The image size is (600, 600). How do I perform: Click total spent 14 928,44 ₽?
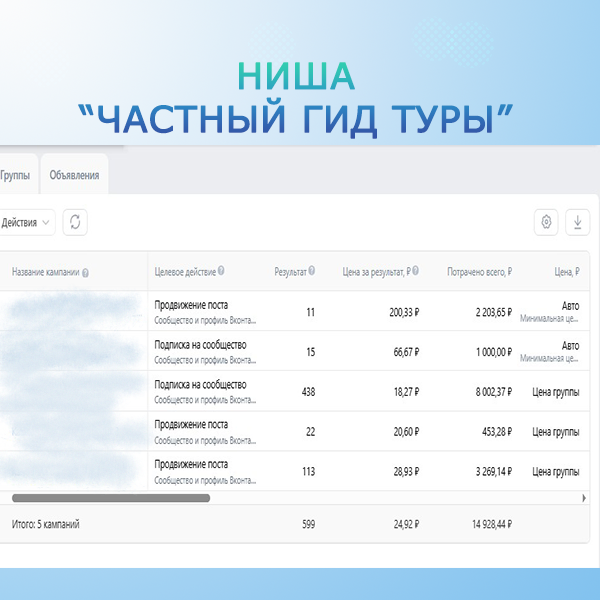click(492, 524)
